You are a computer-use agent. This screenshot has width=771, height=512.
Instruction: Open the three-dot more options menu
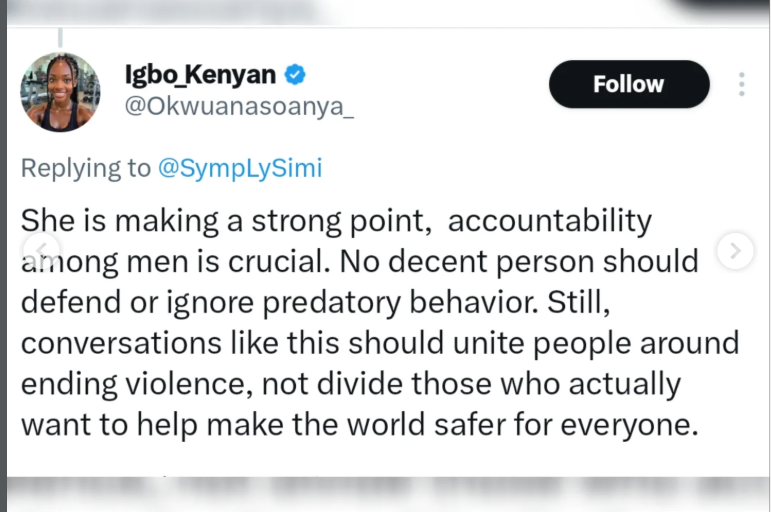pos(741,84)
